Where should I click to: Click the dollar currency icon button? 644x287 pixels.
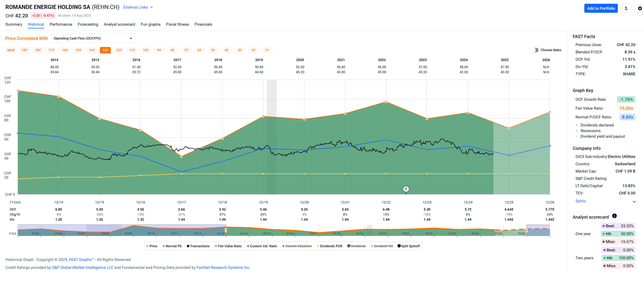(626, 8)
